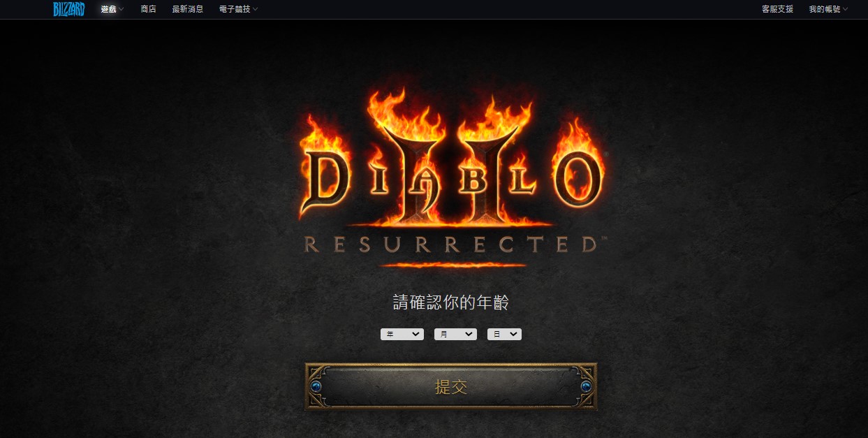Open the 客服支援 support link
This screenshot has width=868, height=438.
(777, 9)
